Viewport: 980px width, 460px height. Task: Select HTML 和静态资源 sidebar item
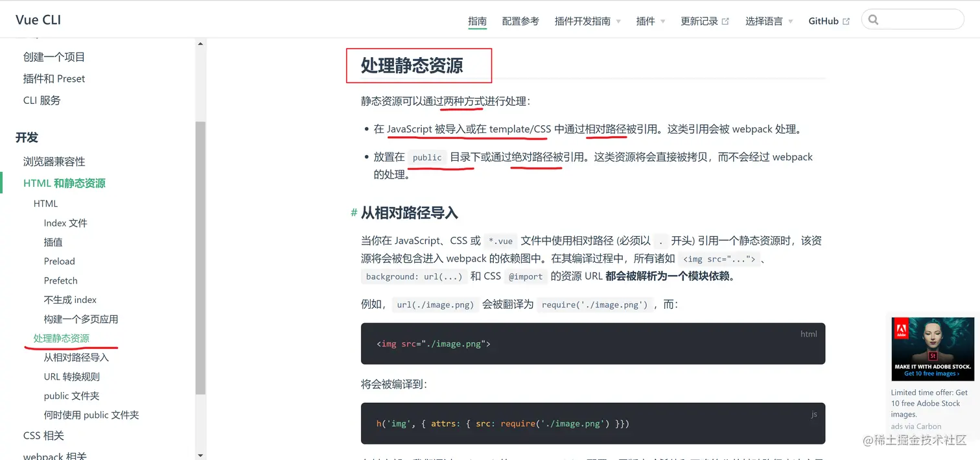(x=64, y=183)
